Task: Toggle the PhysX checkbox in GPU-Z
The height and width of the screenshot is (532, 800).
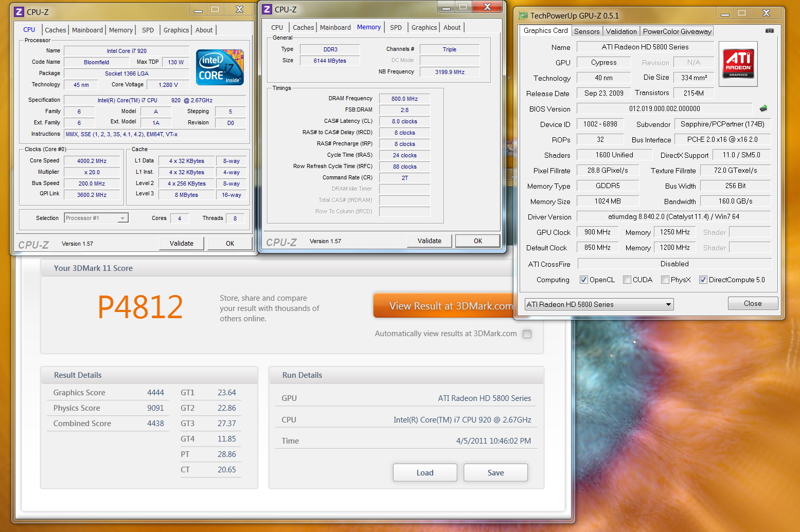Action: click(x=665, y=280)
